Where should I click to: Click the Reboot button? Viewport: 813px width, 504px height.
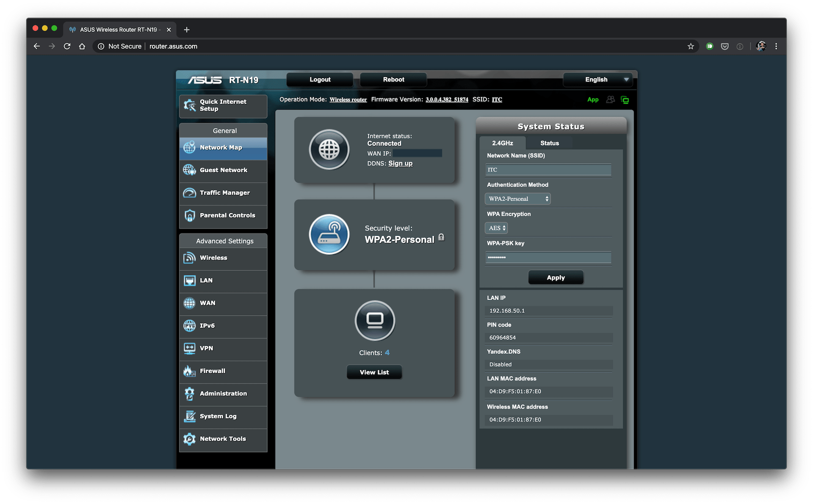pyautogui.click(x=393, y=80)
